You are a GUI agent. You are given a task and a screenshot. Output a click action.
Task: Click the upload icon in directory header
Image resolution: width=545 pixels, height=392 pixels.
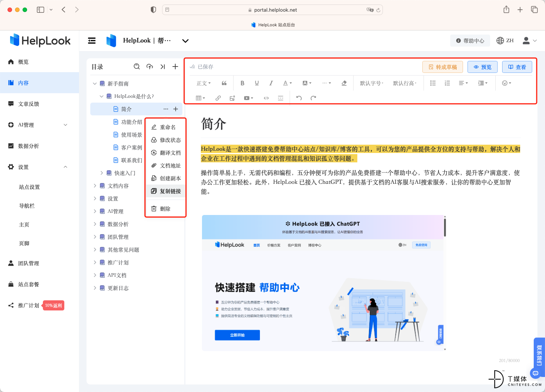pyautogui.click(x=150, y=67)
